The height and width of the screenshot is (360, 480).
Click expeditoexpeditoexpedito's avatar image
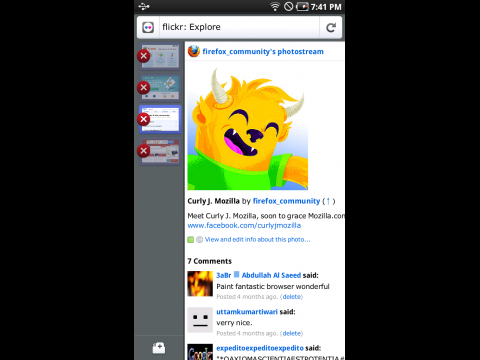click(200, 352)
